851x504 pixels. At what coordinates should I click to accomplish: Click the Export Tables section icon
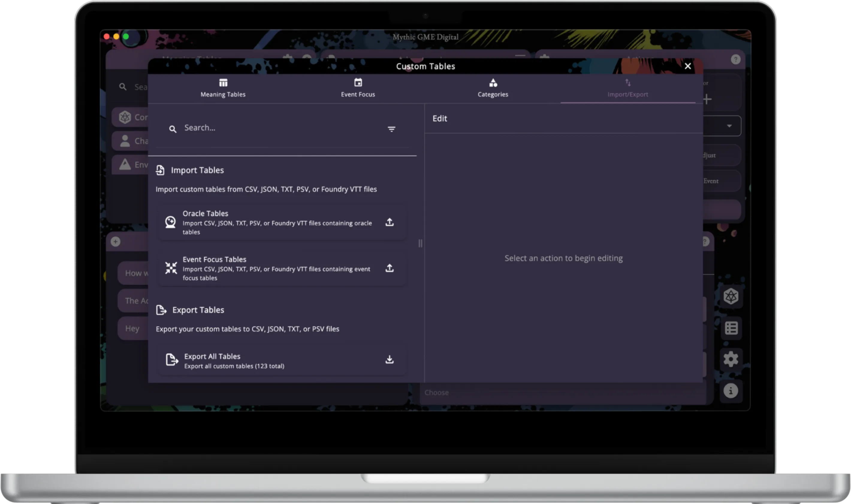coord(161,310)
